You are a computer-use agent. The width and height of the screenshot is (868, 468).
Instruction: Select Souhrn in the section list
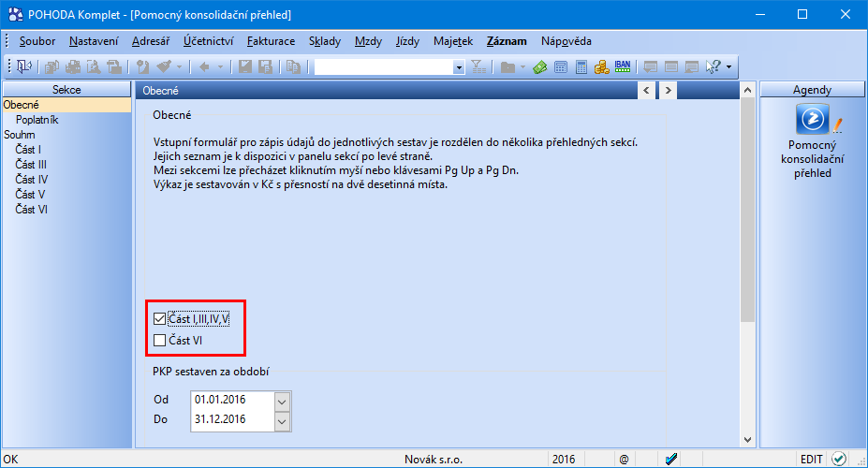tap(20, 135)
